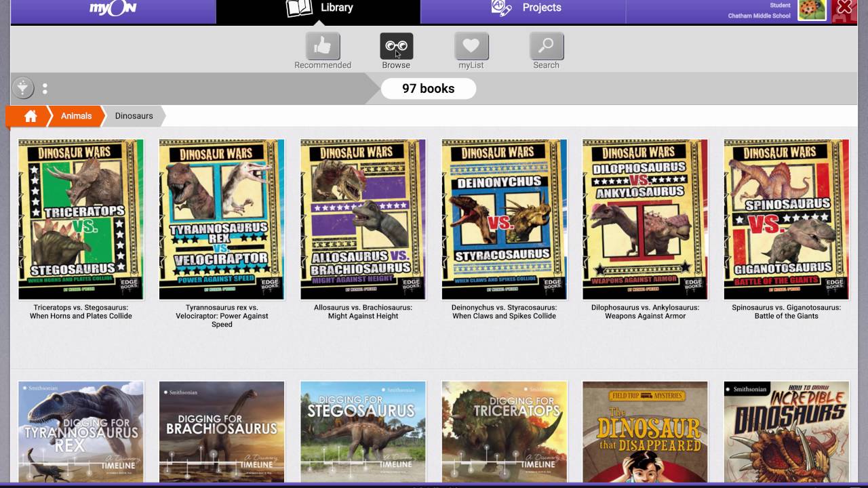Image resolution: width=868 pixels, height=488 pixels.
Task: Open Digging for Tyrannosaurus Rex cover
Action: (x=81, y=432)
